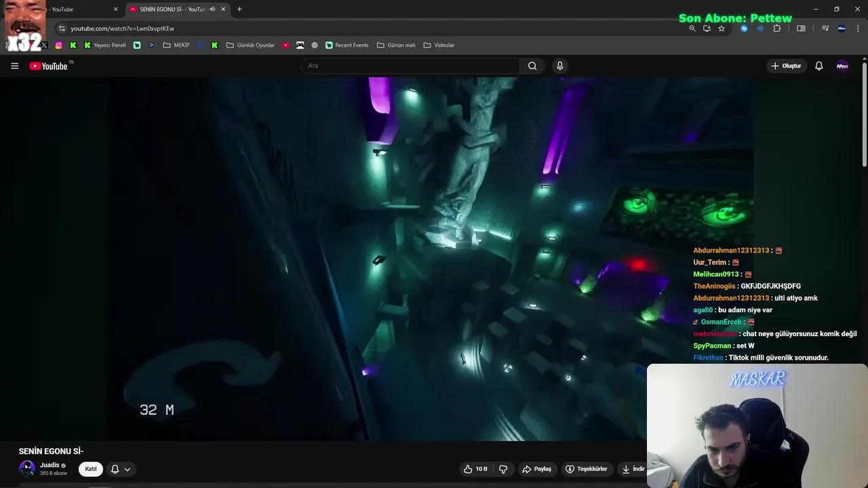Click the search magnifier button
The image size is (868, 488).
click(532, 66)
